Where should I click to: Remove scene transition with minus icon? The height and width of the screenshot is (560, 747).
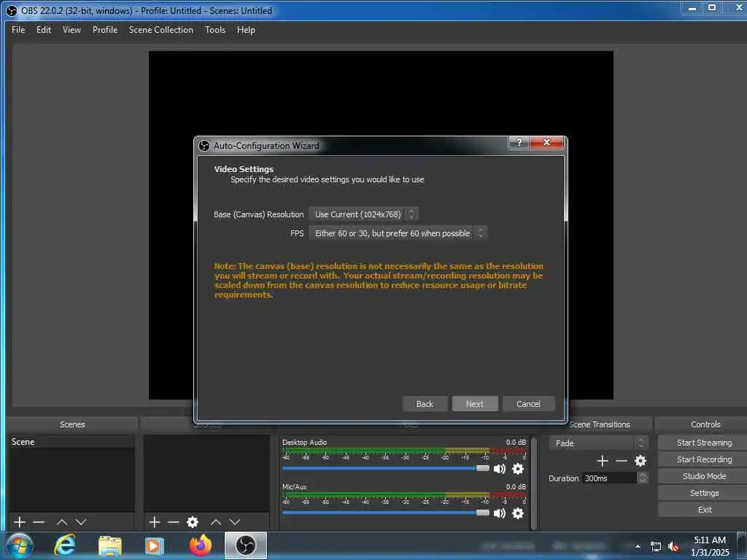coord(622,461)
